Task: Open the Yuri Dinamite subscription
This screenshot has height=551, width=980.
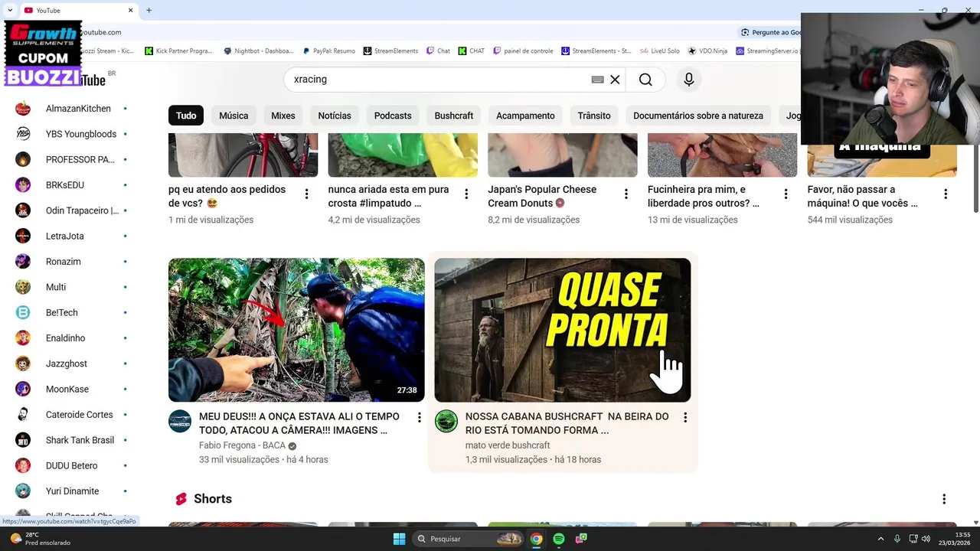Action: point(71,491)
